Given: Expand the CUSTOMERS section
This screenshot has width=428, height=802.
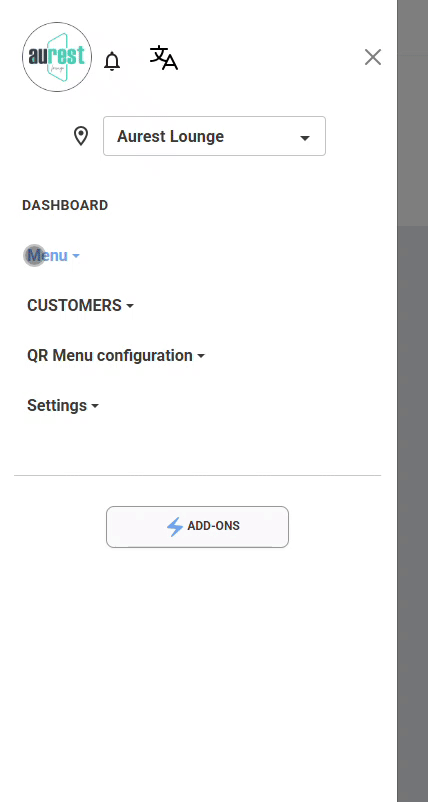Looking at the screenshot, I should (x=80, y=305).
